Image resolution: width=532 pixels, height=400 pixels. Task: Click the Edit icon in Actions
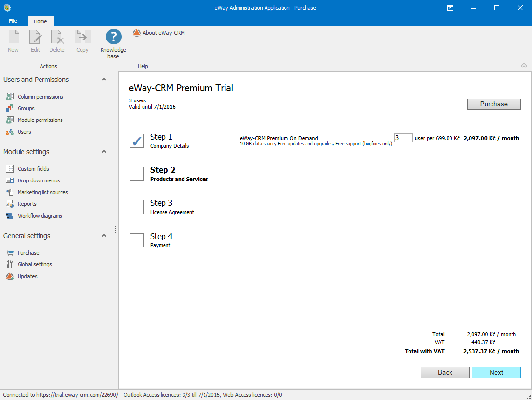(35, 37)
